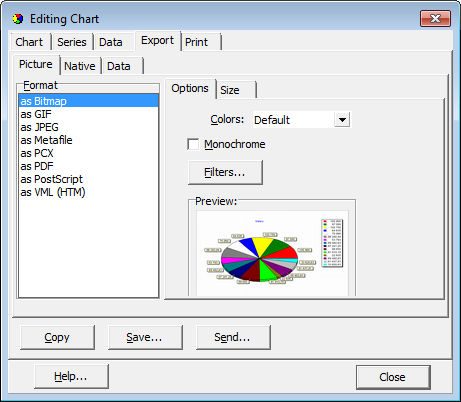Select the Picture sub-tab

pos(36,64)
